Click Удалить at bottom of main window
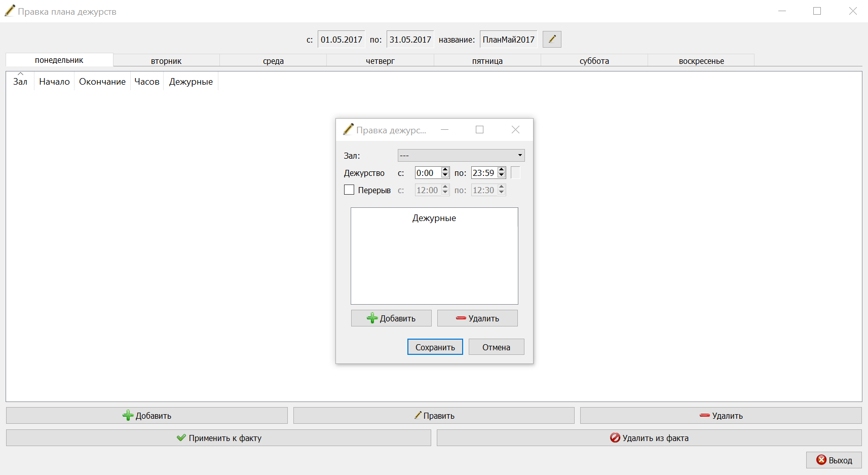The width and height of the screenshot is (868, 475). 721,416
